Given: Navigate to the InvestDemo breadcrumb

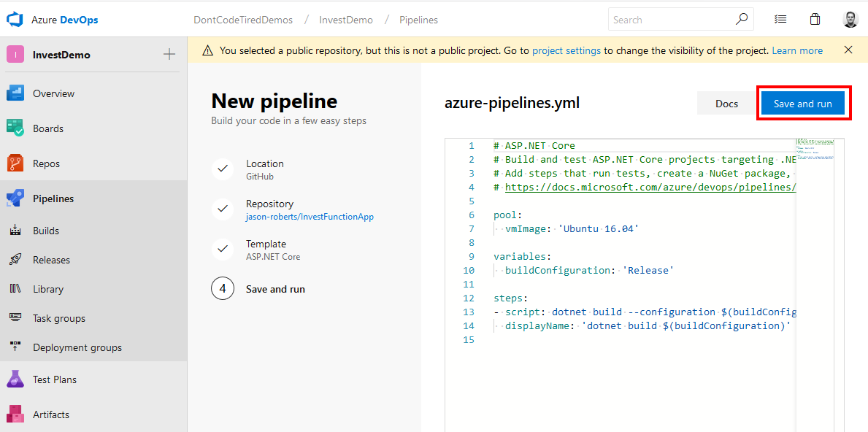Looking at the screenshot, I should click(x=346, y=20).
